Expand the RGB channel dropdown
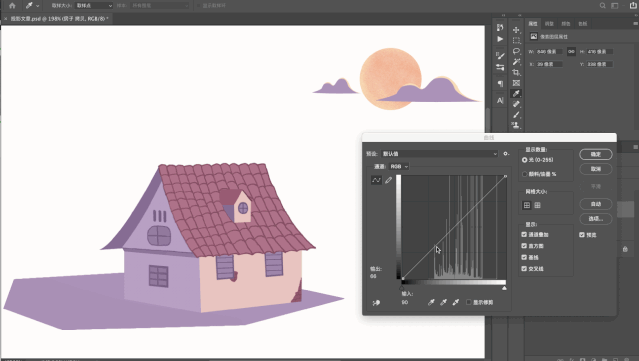The image size is (639, 361). pyautogui.click(x=399, y=166)
